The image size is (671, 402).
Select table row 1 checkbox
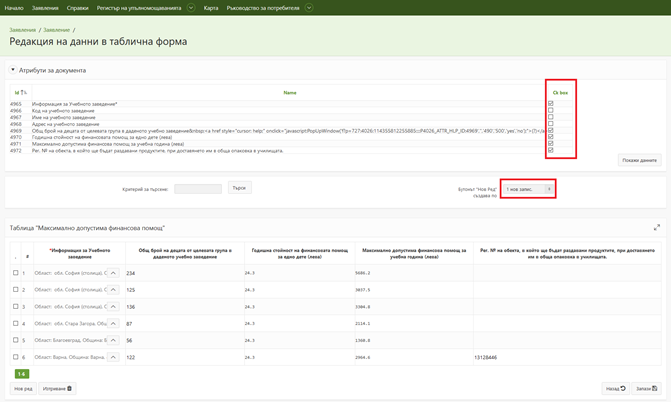[16, 273]
